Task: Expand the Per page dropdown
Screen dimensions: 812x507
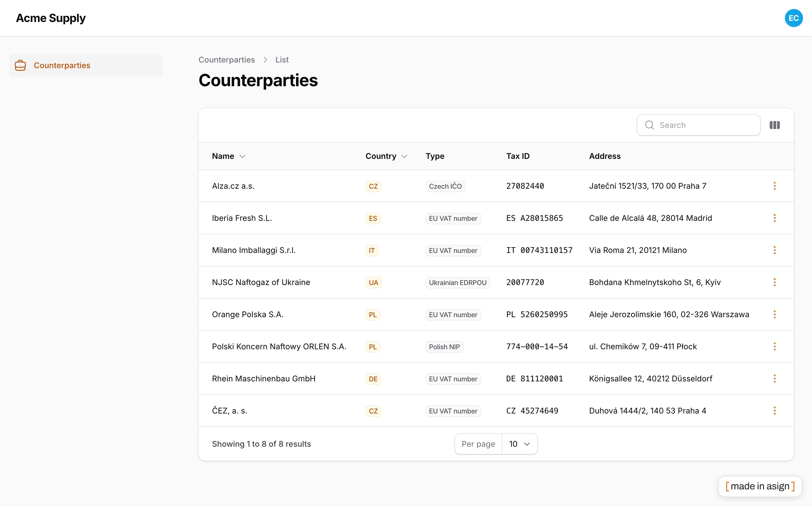Action: [519, 444]
